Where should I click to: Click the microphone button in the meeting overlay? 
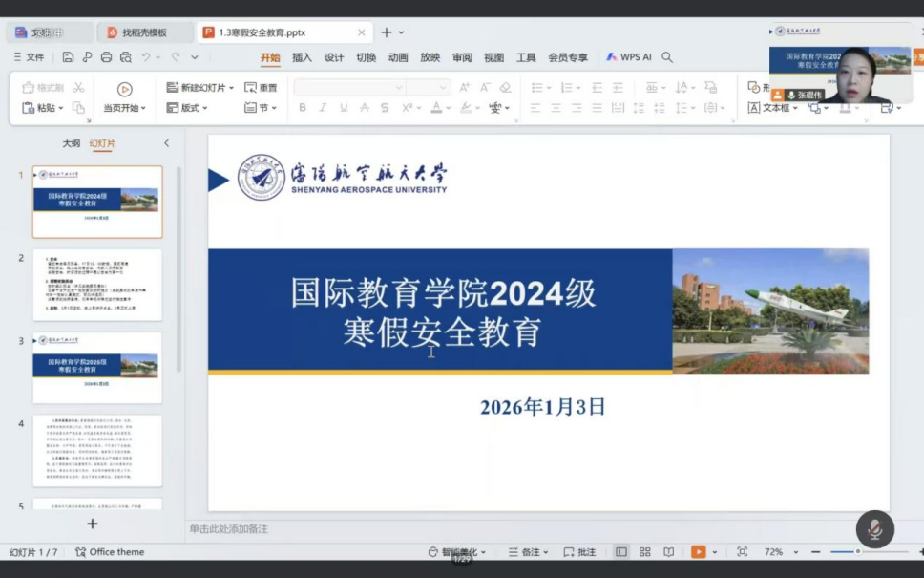[x=874, y=528]
